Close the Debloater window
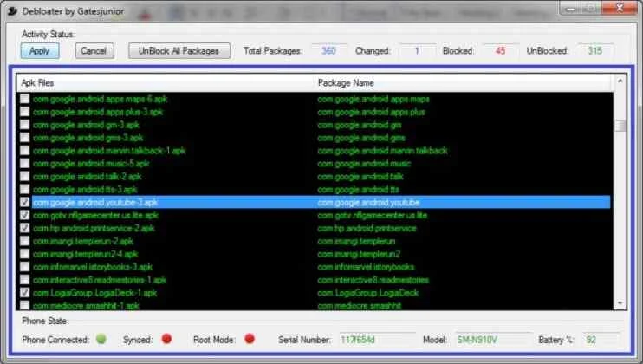 pyautogui.click(x=620, y=8)
